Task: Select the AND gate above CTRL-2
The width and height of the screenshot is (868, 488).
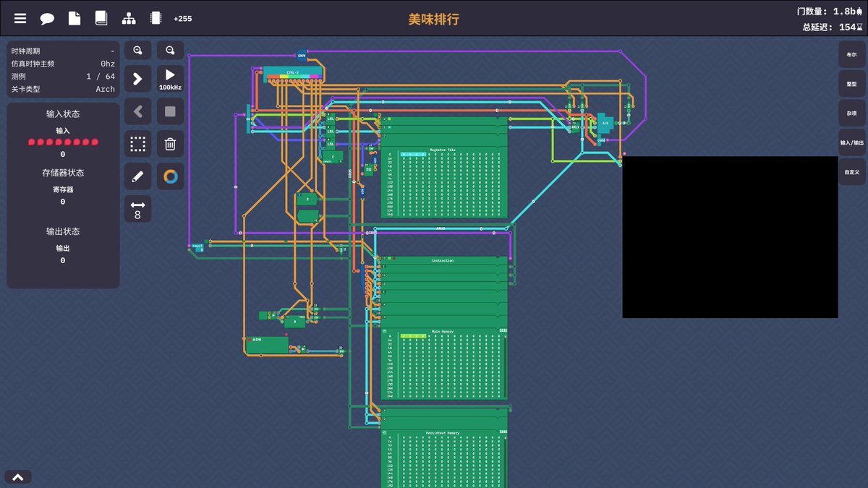Action: pos(302,55)
